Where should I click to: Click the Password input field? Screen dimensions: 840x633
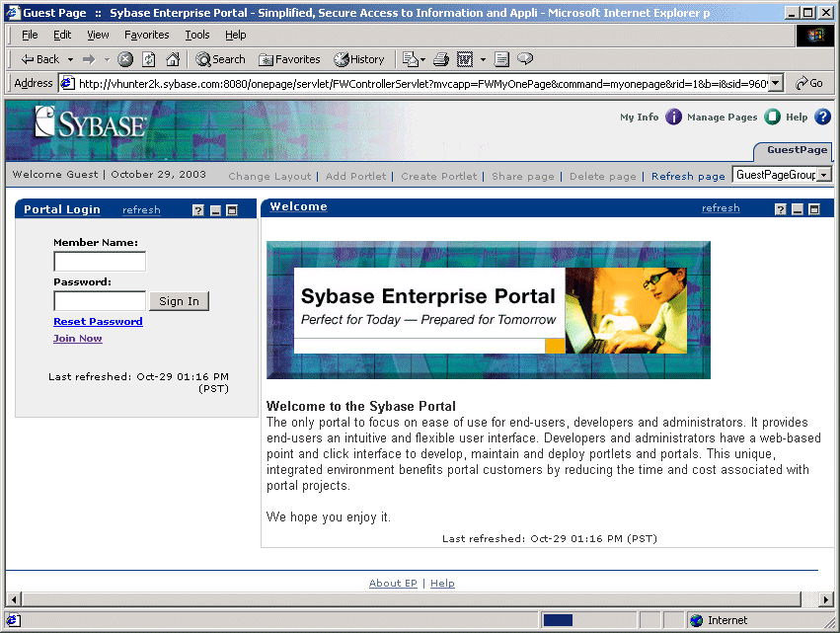100,301
